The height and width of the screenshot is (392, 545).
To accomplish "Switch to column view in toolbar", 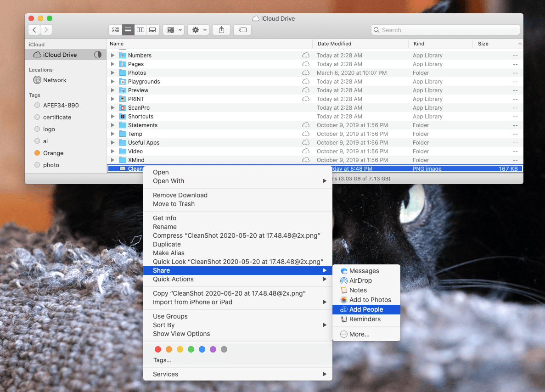I will click(x=140, y=30).
